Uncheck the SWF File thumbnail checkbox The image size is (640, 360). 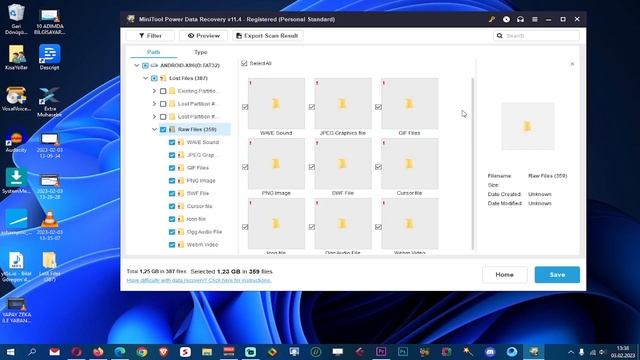pos(312,167)
